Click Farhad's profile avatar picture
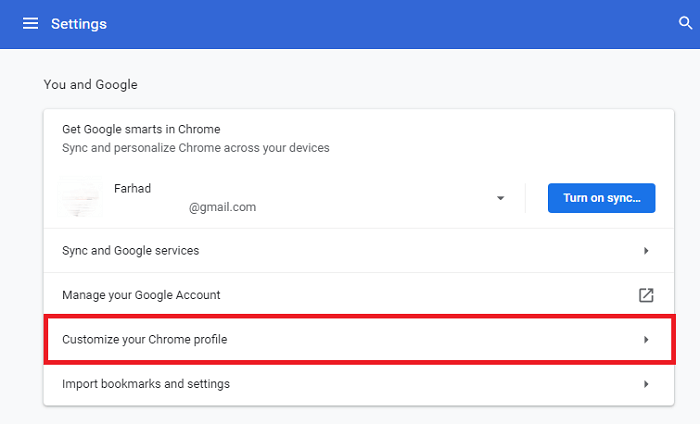700x424 pixels. (x=81, y=198)
